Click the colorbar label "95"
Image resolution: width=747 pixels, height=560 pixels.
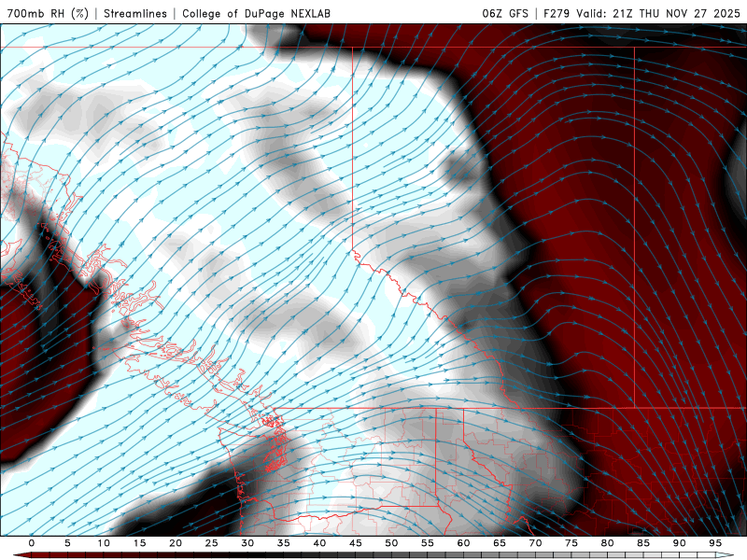pos(714,543)
